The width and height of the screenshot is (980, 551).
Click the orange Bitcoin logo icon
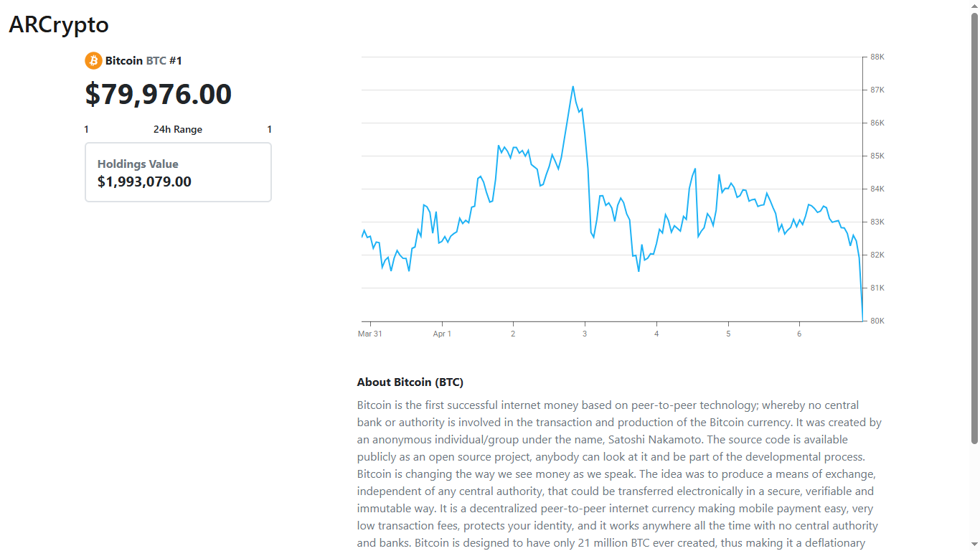click(x=93, y=61)
